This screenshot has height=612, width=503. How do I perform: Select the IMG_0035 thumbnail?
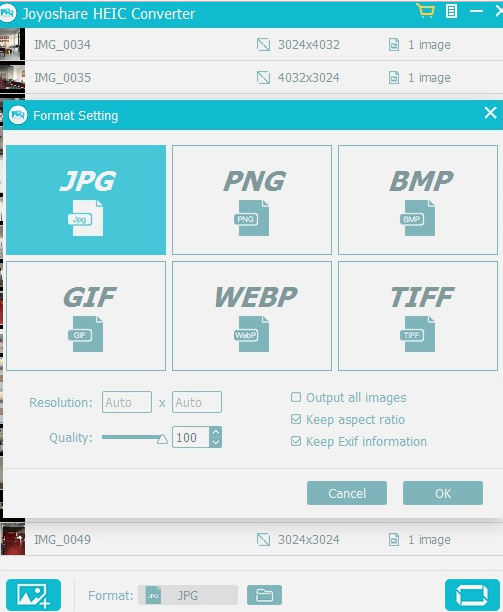pyautogui.click(x=12, y=77)
